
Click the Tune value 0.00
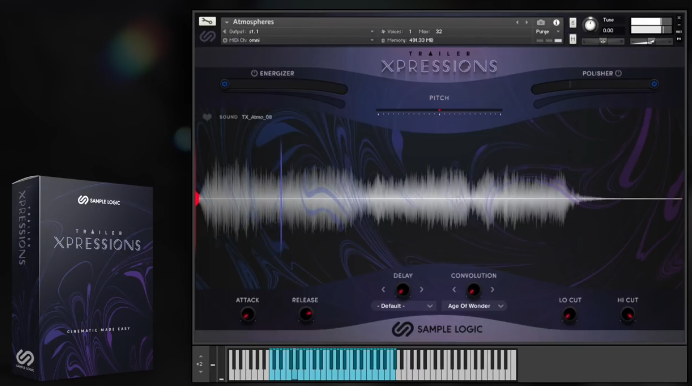(x=608, y=30)
